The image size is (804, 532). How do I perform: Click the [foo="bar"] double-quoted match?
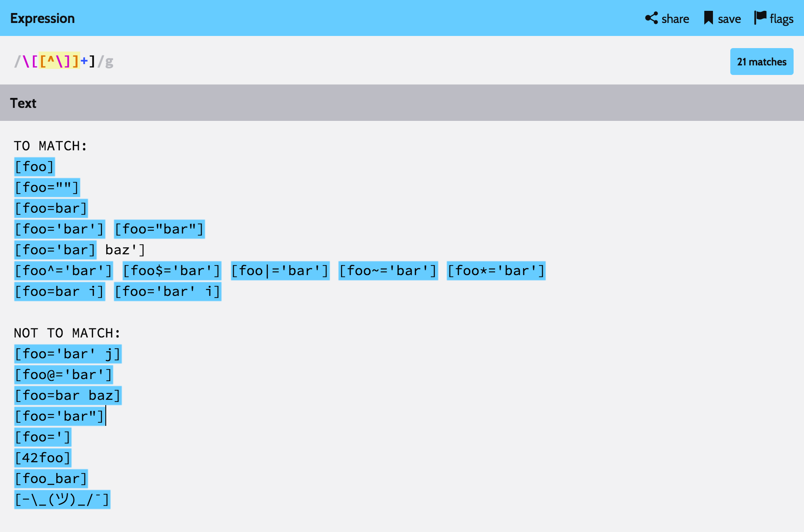pos(159,229)
